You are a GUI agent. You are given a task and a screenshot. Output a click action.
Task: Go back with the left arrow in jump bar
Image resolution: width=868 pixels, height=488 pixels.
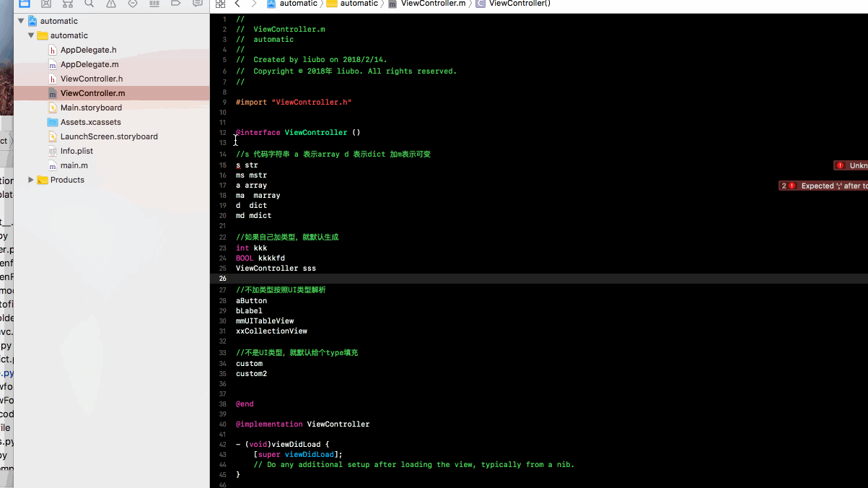237,4
